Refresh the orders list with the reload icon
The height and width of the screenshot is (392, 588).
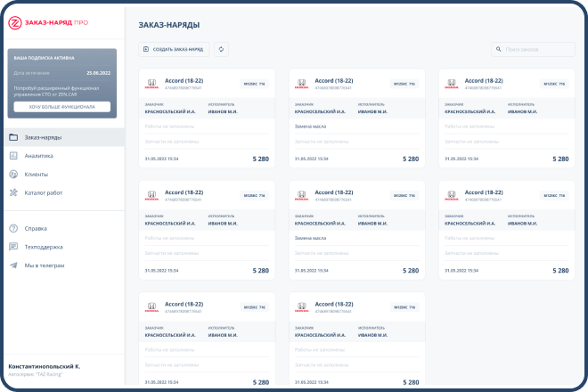pyautogui.click(x=221, y=49)
